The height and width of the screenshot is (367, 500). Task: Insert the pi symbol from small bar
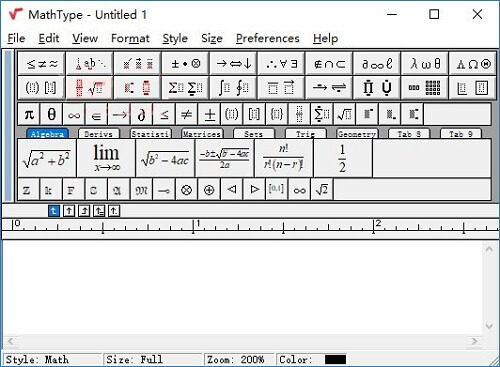29,114
